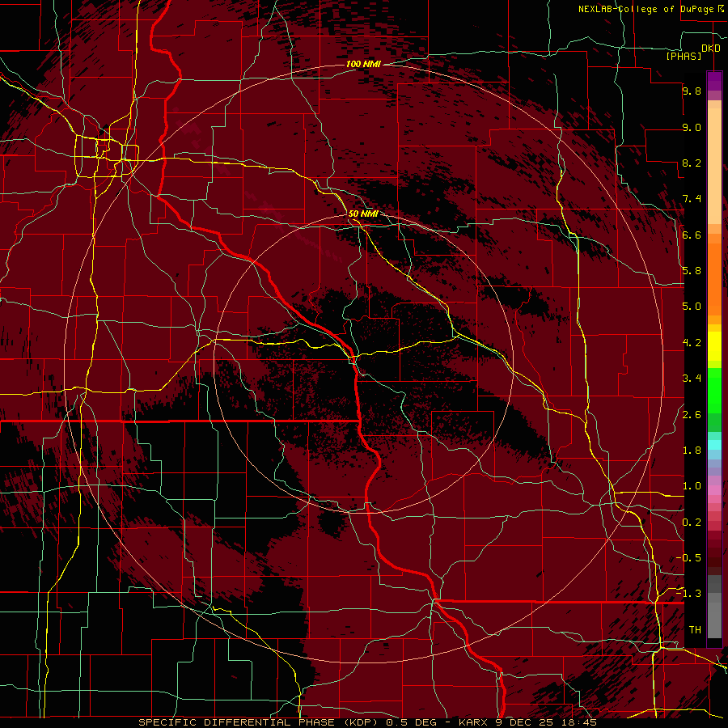The width and height of the screenshot is (728, 728).
Task: Click the [PHAS] units label
Action: click(684, 57)
